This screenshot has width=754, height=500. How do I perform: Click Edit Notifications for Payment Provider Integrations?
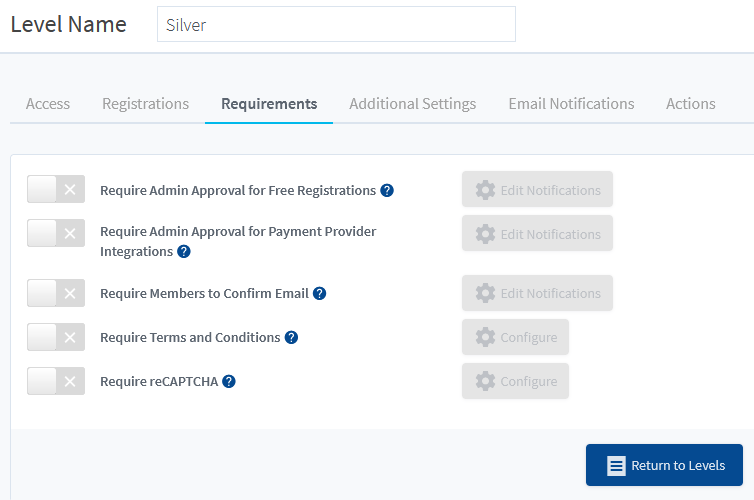(537, 233)
